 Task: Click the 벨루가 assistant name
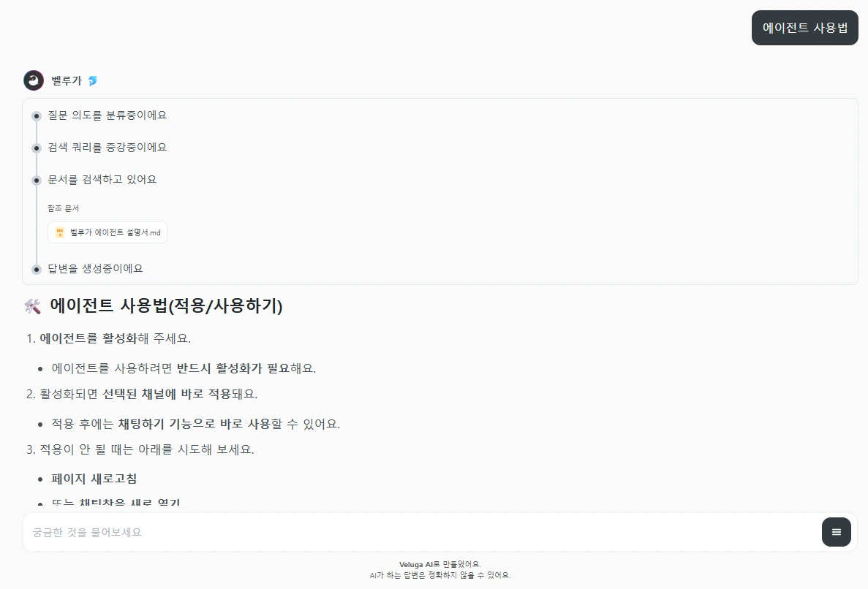[66, 81]
